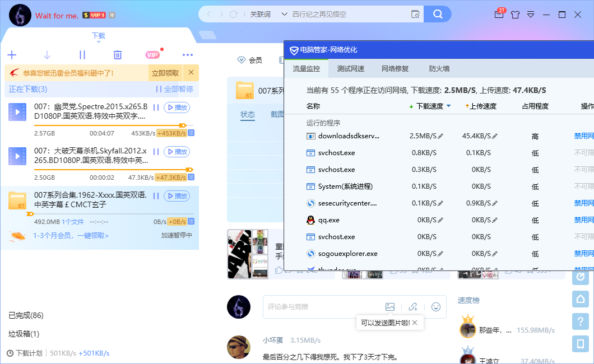Open sort dropdown arrow beside 下载速度 column
This screenshot has height=364, width=594.
coord(448,106)
